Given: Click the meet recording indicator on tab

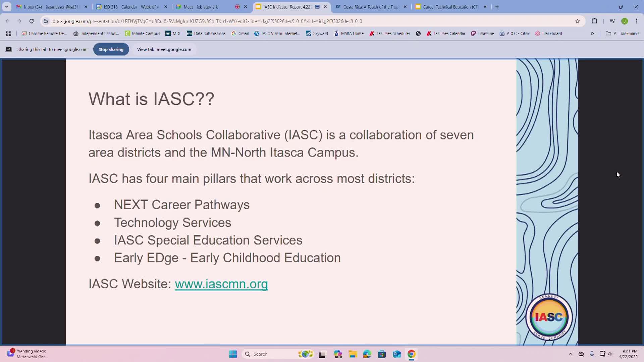Looking at the screenshot, I should pyautogui.click(x=237, y=7).
